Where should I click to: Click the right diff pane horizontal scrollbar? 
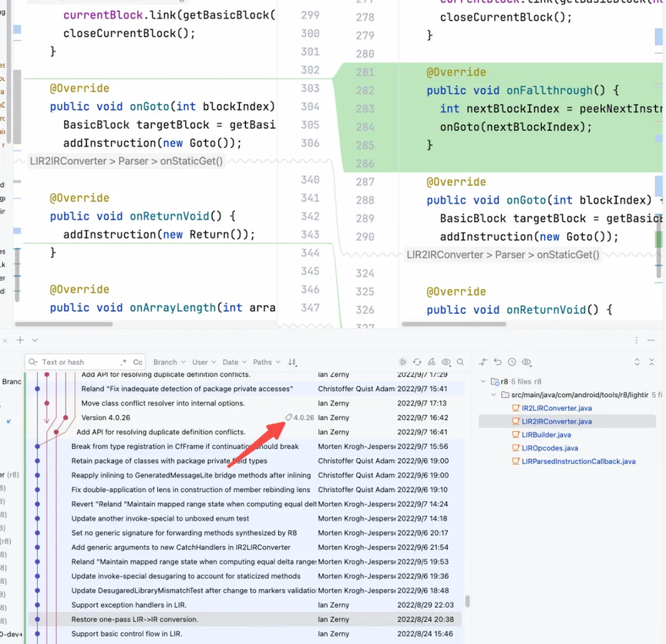point(453,324)
